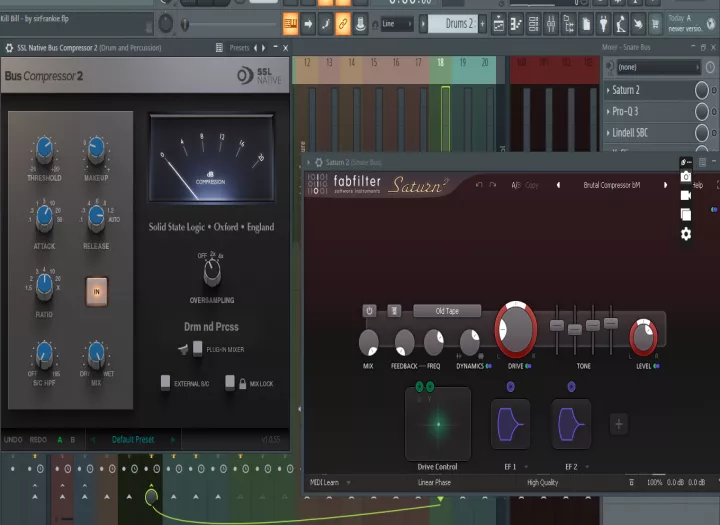Click the shopping cart icon
The width and height of the screenshot is (720, 525).
click(656, 24)
